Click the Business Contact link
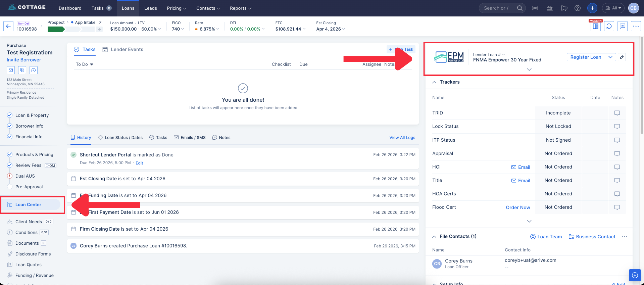The image size is (644, 285). coord(592,237)
